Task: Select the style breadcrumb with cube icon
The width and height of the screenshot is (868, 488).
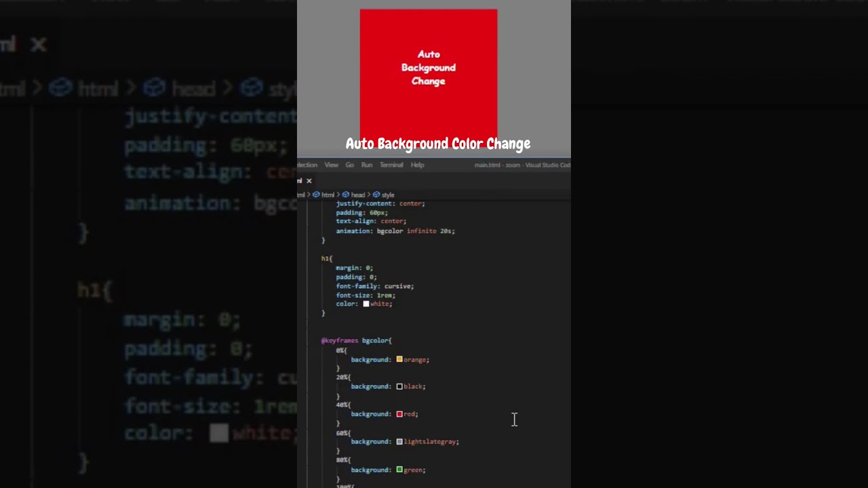Action: click(x=383, y=195)
